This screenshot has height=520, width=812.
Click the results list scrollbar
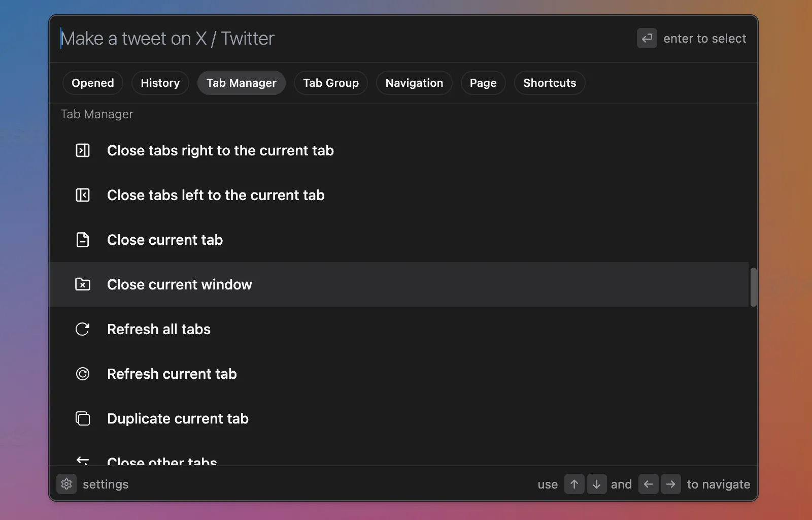click(x=753, y=287)
